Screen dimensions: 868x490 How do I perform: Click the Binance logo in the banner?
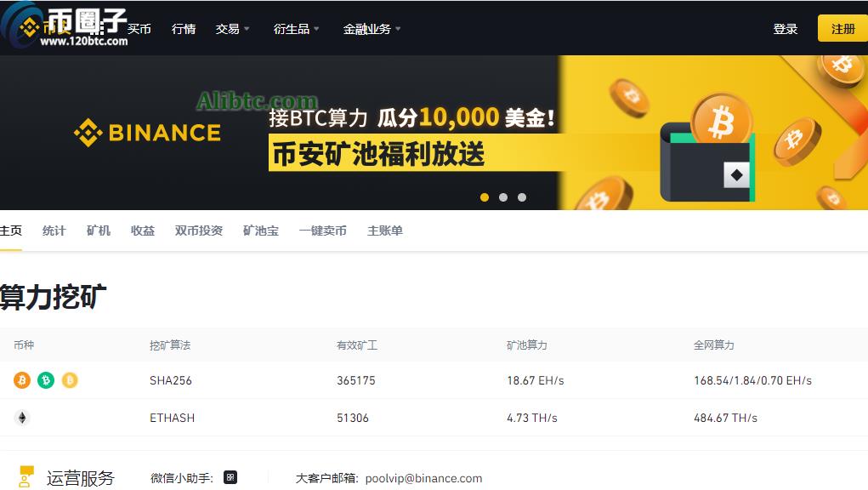(147, 132)
